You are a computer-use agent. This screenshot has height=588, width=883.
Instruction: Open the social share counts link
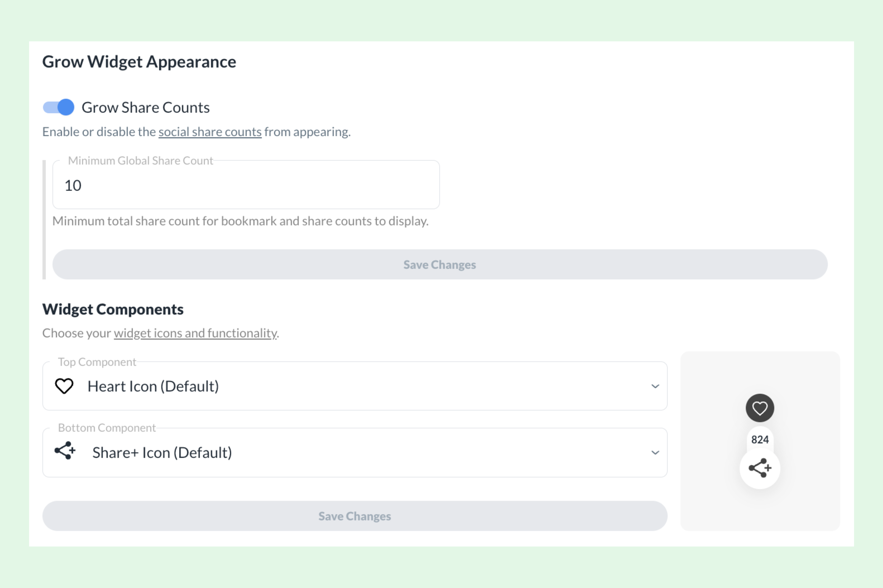click(210, 131)
